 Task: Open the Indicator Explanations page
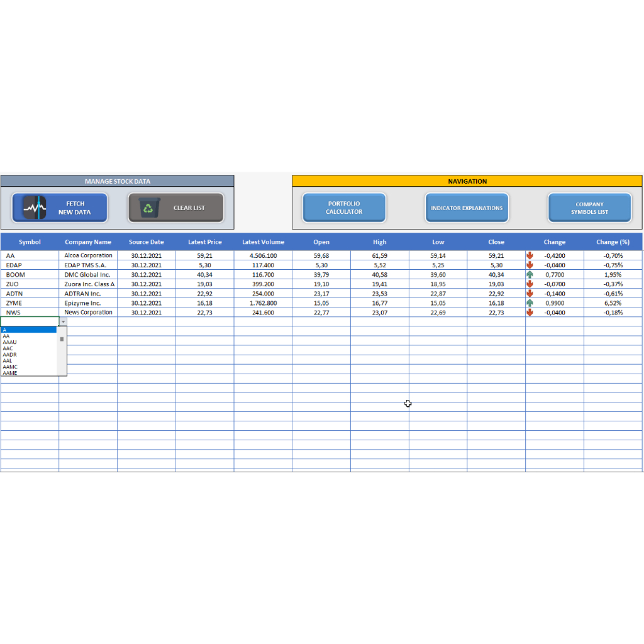point(467,208)
